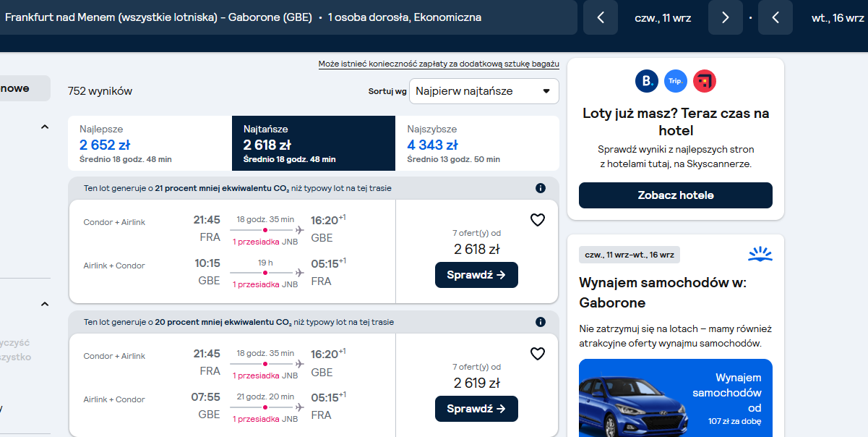Click the 21 godz. 20 min duration label
The width and height of the screenshot is (868, 437).
click(265, 396)
